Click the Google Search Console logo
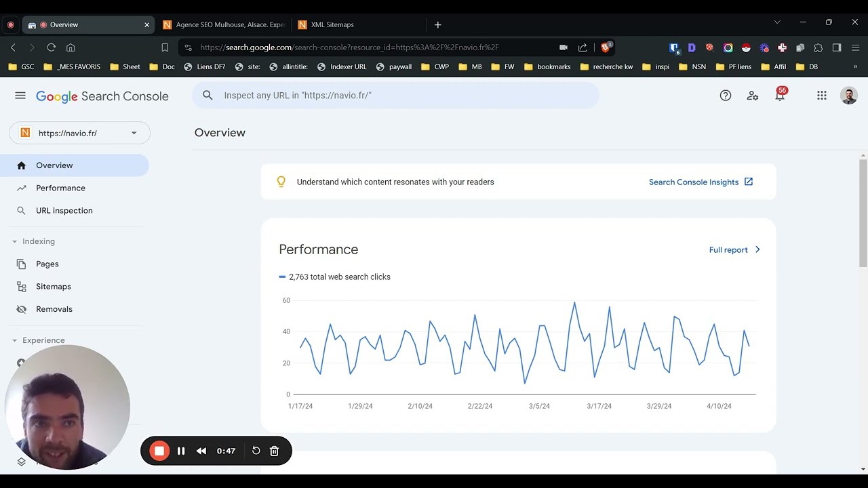The width and height of the screenshot is (868, 488). [x=102, y=96]
